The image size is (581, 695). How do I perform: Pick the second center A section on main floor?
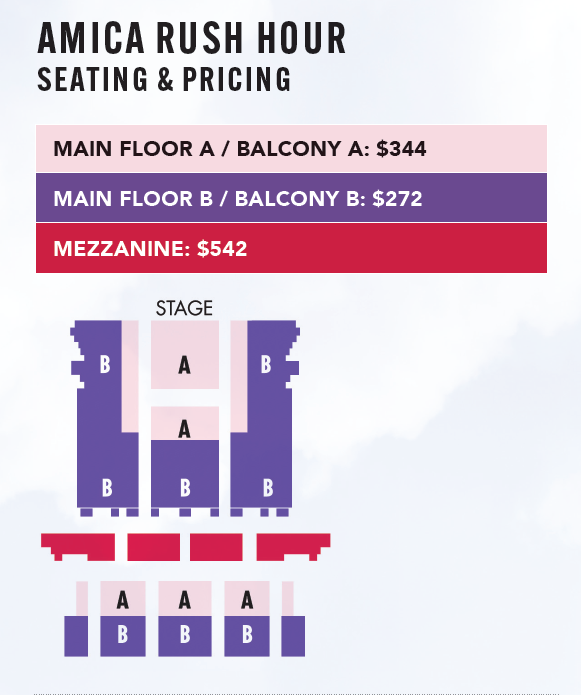click(x=185, y=423)
